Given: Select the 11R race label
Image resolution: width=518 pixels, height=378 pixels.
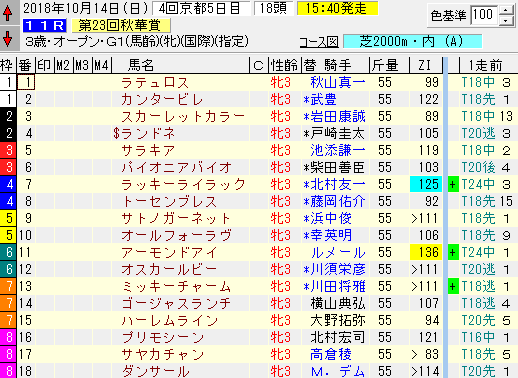Looking at the screenshot, I should click(44, 26).
